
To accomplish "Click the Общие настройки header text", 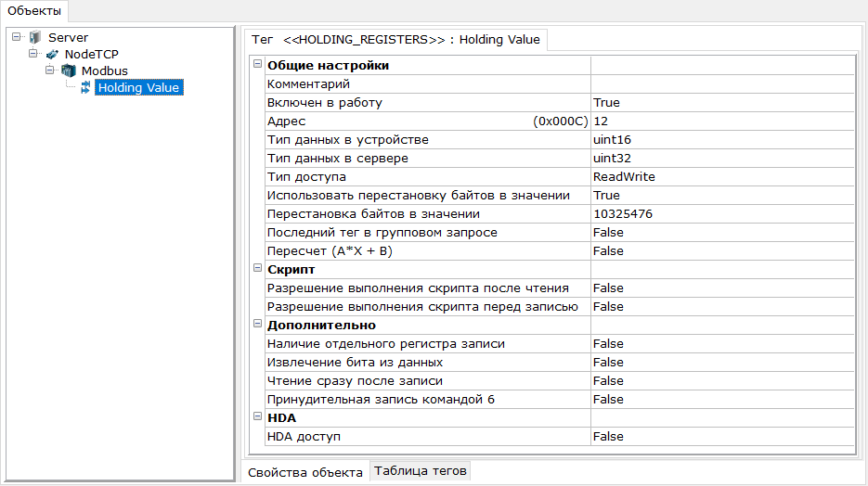I will pos(329,65).
